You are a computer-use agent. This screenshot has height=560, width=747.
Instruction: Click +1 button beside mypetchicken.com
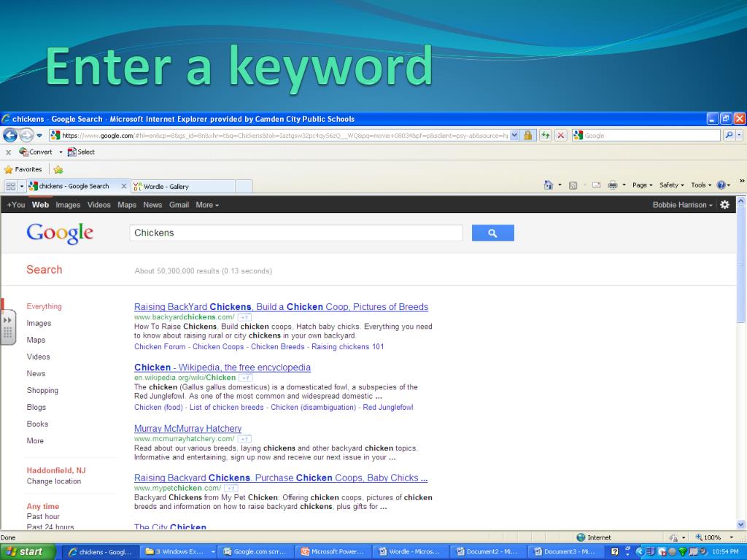pos(231,488)
